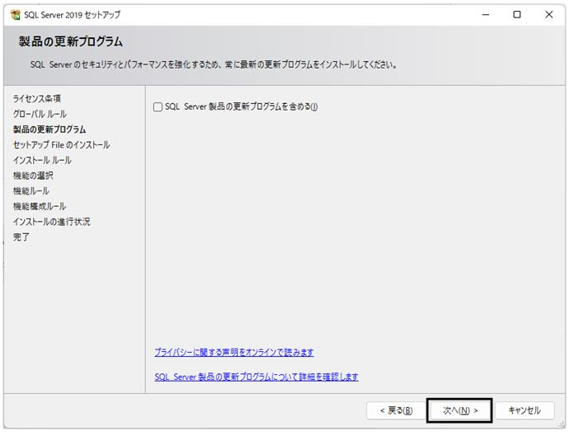Screen dimensions: 569x432
Task: Select 完了 step in sidebar
Action: (x=21, y=237)
